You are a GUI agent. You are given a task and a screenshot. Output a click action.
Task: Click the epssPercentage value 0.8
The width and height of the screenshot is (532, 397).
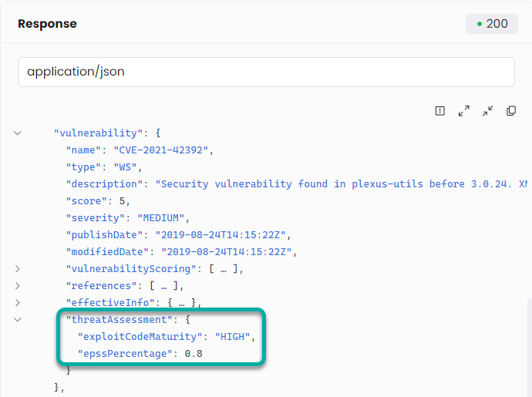(x=194, y=354)
